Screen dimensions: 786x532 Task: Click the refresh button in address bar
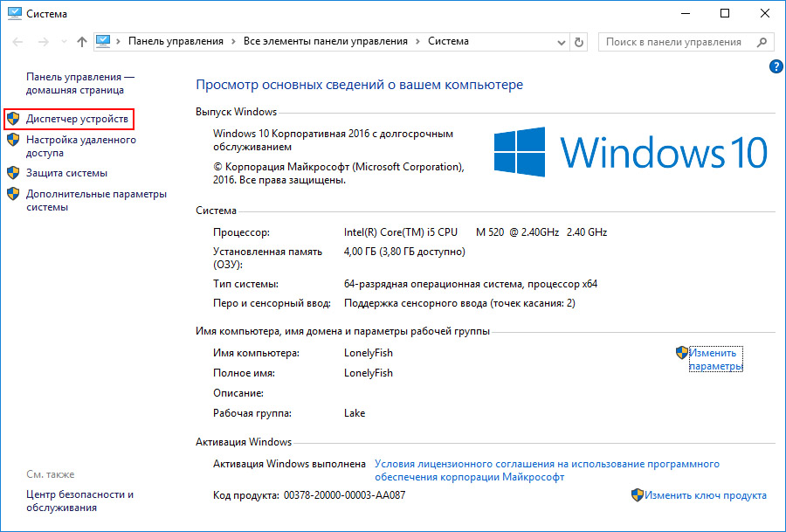tap(578, 42)
